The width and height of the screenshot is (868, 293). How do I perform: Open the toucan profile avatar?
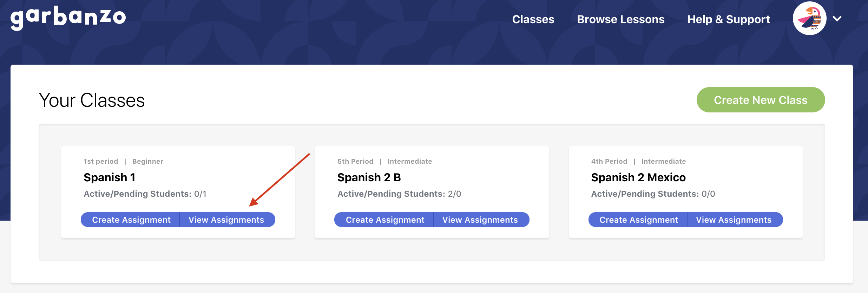[809, 18]
